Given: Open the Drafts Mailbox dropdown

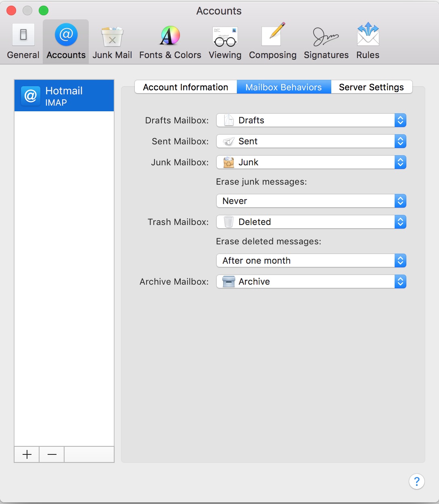Looking at the screenshot, I should click(311, 120).
